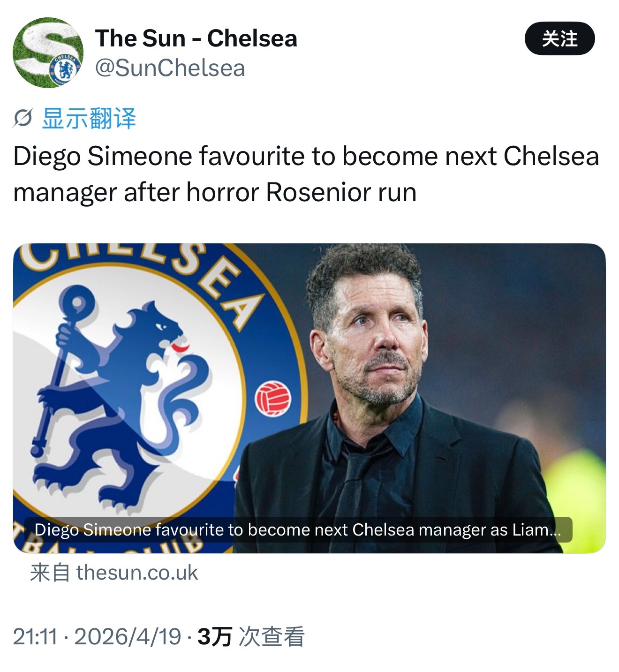
Task: View the 3万 次查看 view count
Action: point(251,637)
